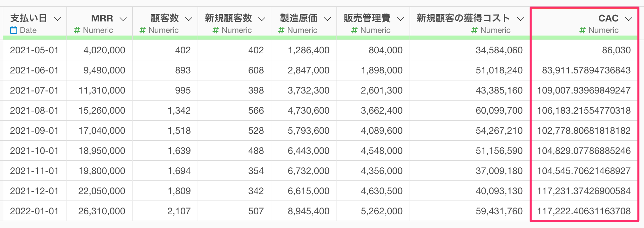Click the calendar Date icon under 支払い日
This screenshot has height=228, width=644.
click(13, 30)
